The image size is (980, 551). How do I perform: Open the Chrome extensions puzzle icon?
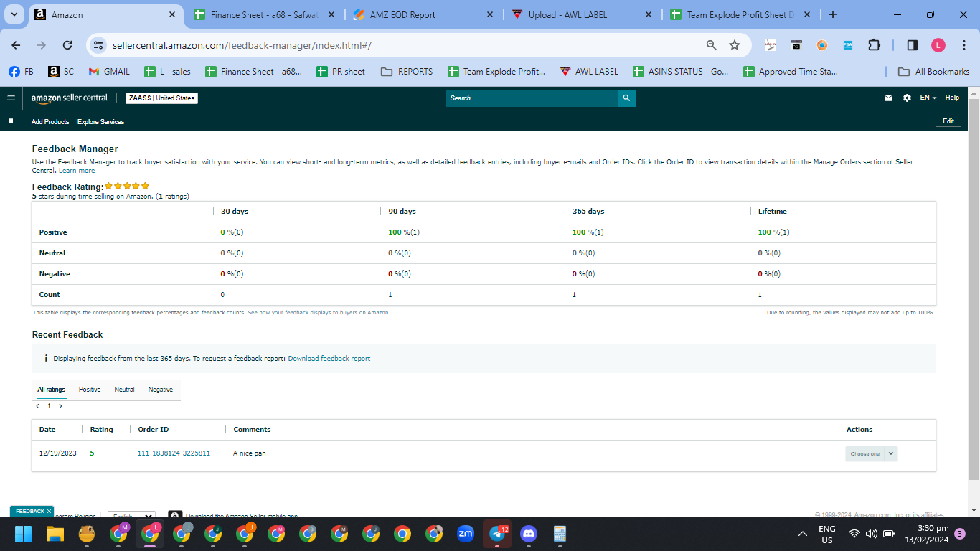click(x=874, y=45)
